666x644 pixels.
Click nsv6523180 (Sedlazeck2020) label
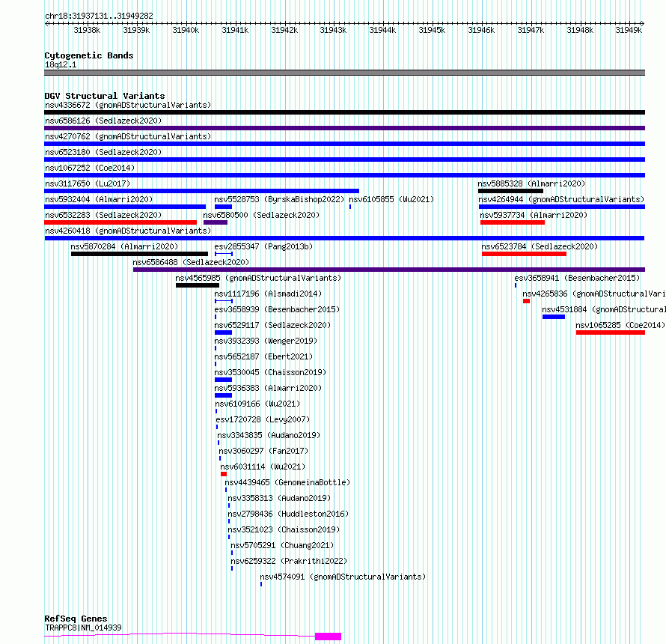103,152
